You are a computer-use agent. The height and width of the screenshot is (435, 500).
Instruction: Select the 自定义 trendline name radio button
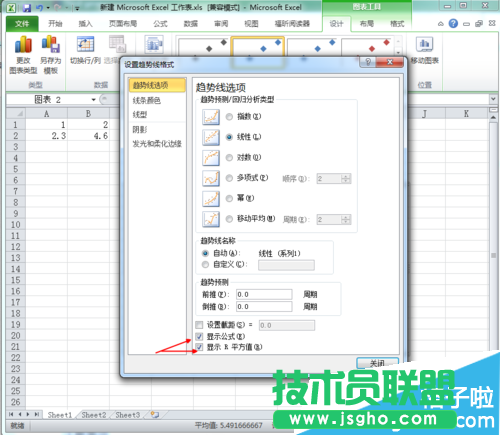(205, 265)
